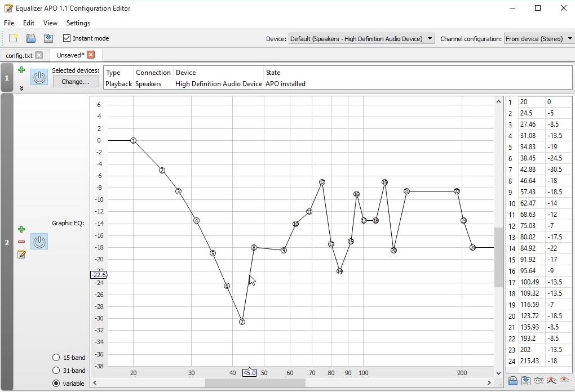Select EQ node 22 on the curve

point(457,191)
